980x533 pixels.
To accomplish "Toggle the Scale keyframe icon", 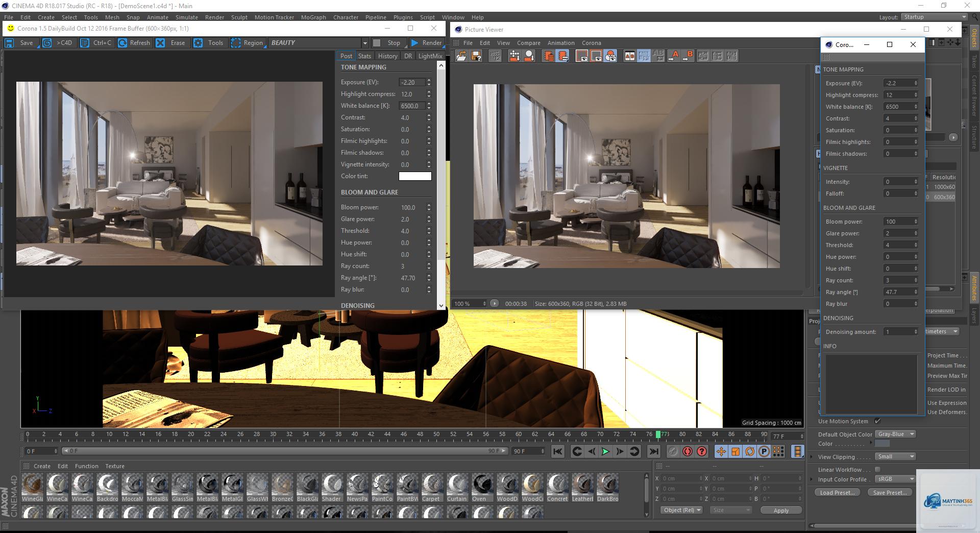I will pyautogui.click(x=736, y=451).
